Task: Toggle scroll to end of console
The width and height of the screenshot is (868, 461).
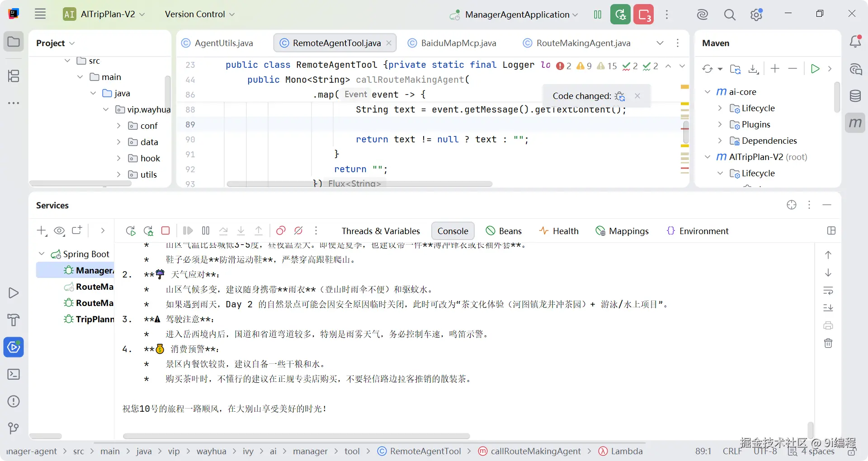Action: pyautogui.click(x=828, y=308)
